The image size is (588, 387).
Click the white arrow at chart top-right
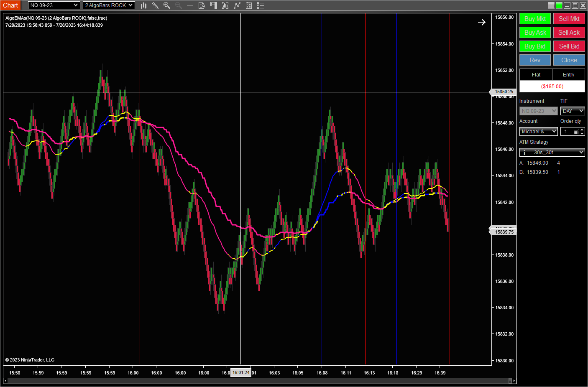tap(482, 22)
